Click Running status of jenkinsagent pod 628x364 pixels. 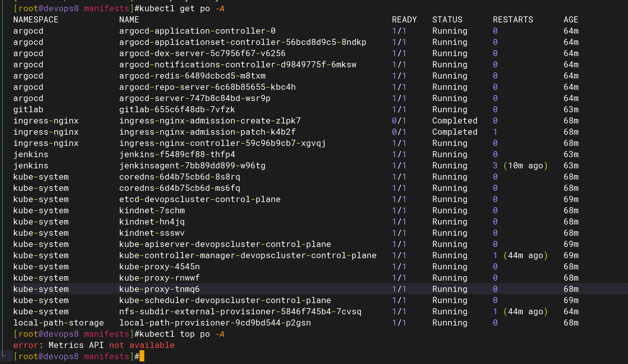tap(450, 165)
